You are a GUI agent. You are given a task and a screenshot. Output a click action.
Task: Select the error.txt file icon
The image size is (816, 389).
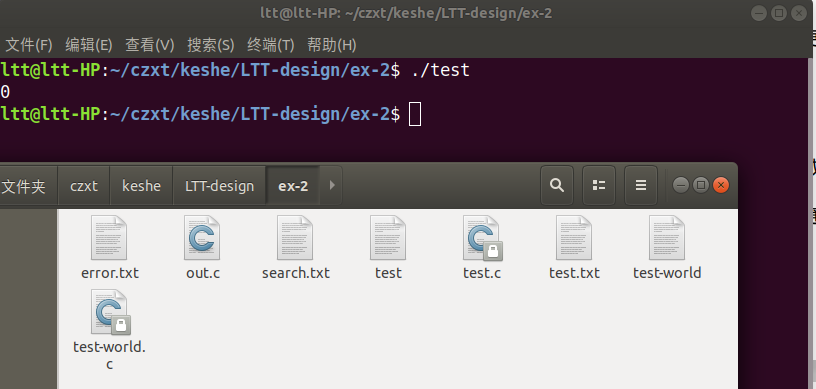click(109, 238)
